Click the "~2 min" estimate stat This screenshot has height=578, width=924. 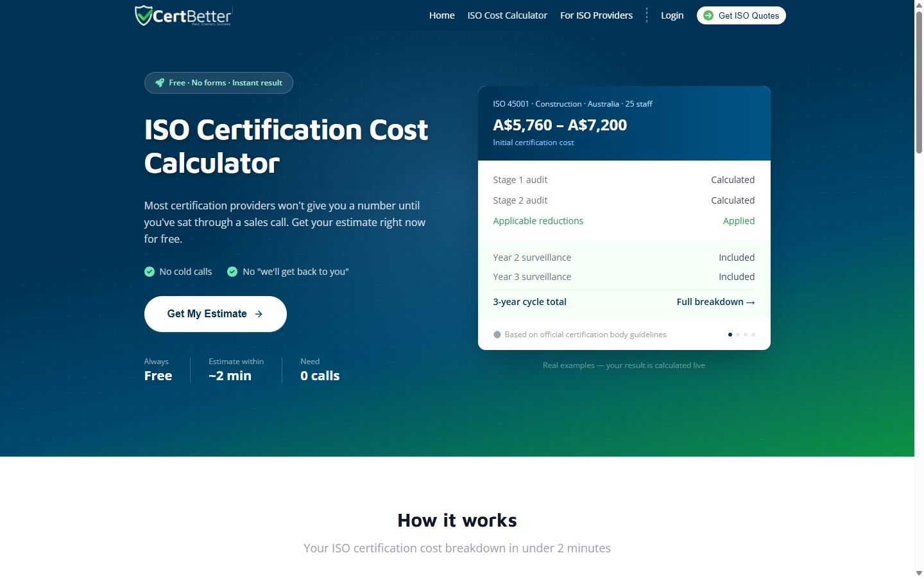(236, 370)
